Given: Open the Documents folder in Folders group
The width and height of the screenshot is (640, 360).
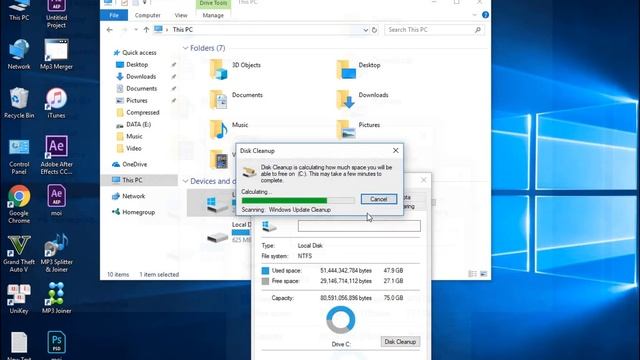Looking at the screenshot, I should [x=236, y=99].
